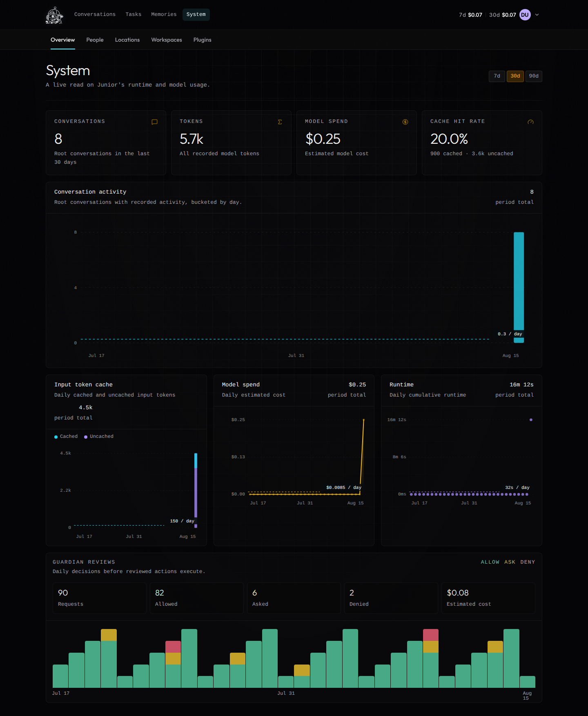Click the 20.0% cache hit rate value

pyautogui.click(x=449, y=139)
